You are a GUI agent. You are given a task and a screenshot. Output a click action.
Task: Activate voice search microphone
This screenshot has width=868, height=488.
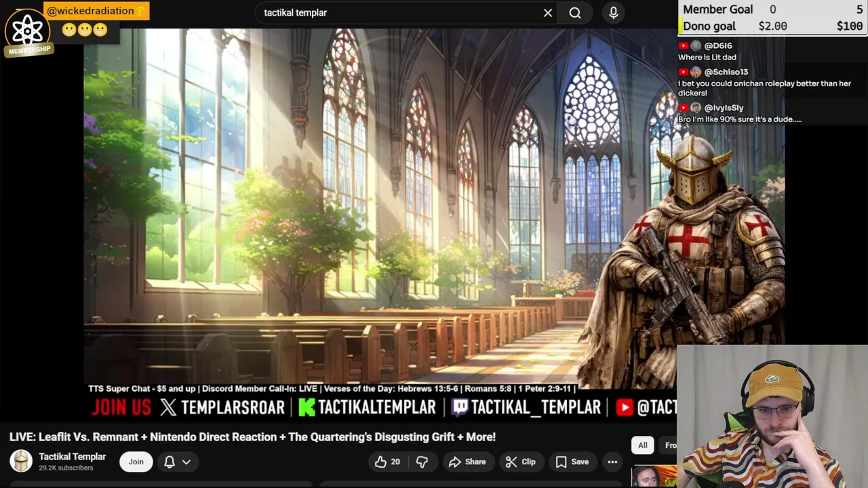coord(614,13)
